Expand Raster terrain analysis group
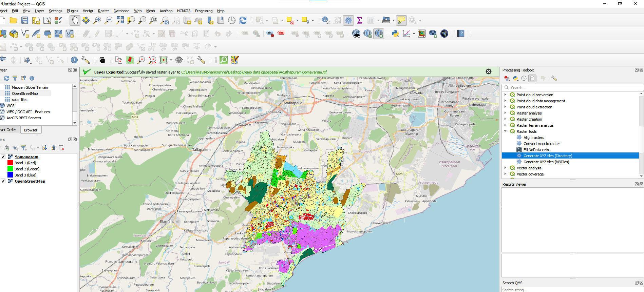Viewport: 644px width, 292px height. pos(505,125)
